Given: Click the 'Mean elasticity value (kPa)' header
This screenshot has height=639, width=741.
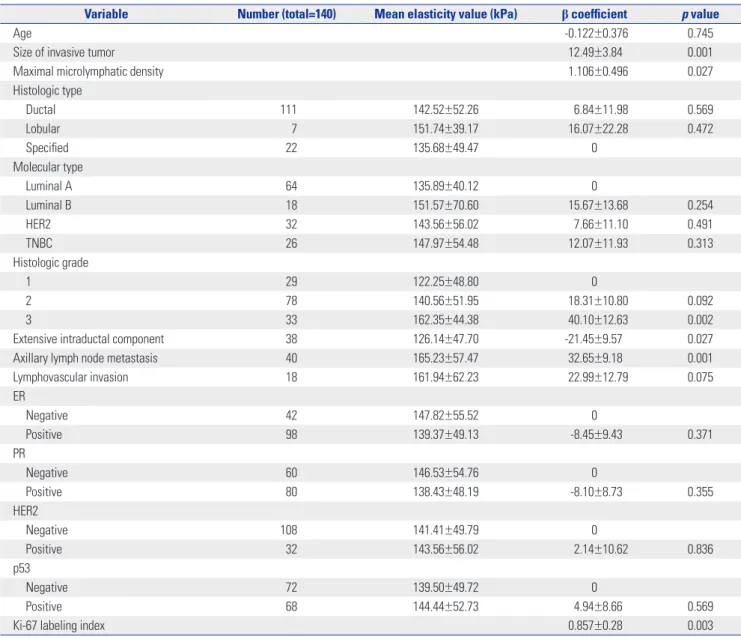Looking at the screenshot, I should tap(446, 14).
